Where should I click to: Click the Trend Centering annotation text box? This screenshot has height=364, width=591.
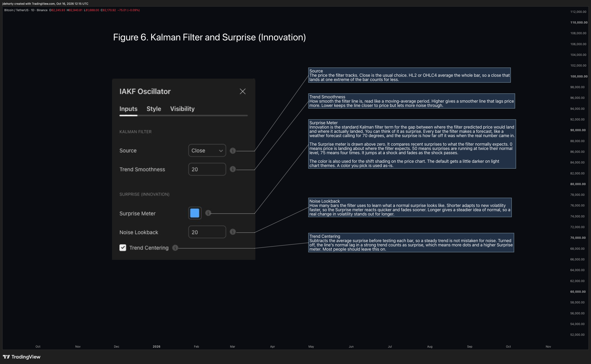coord(411,243)
